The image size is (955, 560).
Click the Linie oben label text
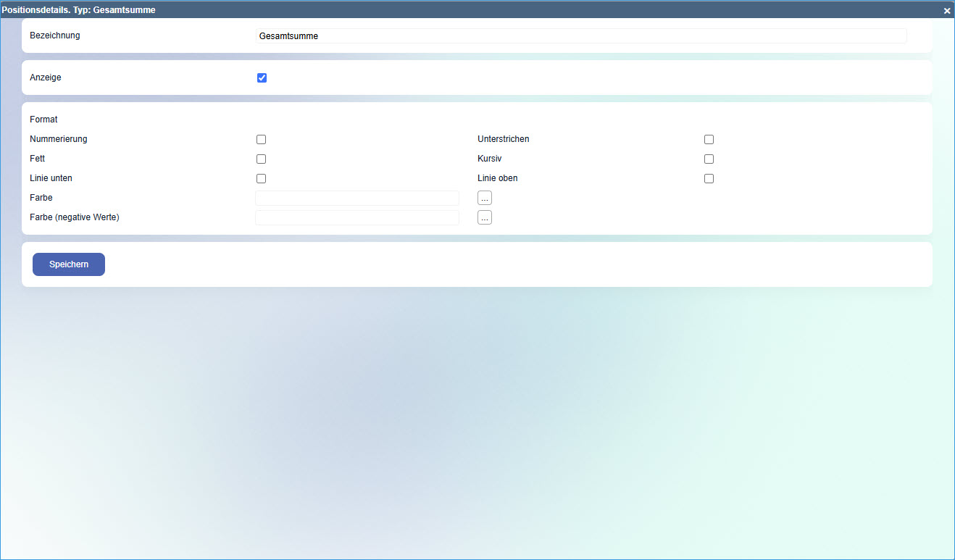click(498, 178)
